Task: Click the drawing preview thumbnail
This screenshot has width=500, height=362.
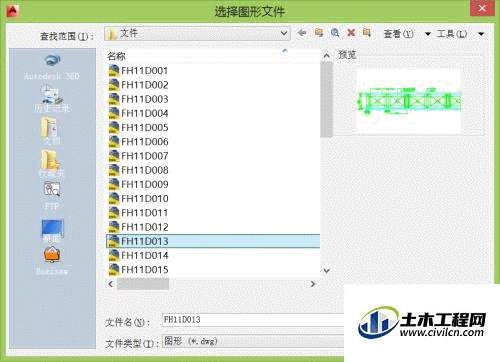Action: tap(409, 101)
